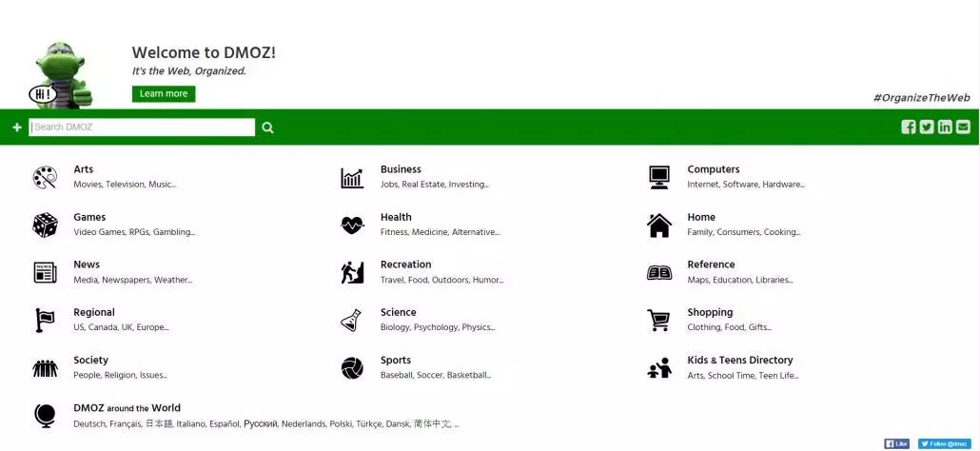Open the Deutsch language link
This screenshot has width=980, height=451.
click(89, 423)
